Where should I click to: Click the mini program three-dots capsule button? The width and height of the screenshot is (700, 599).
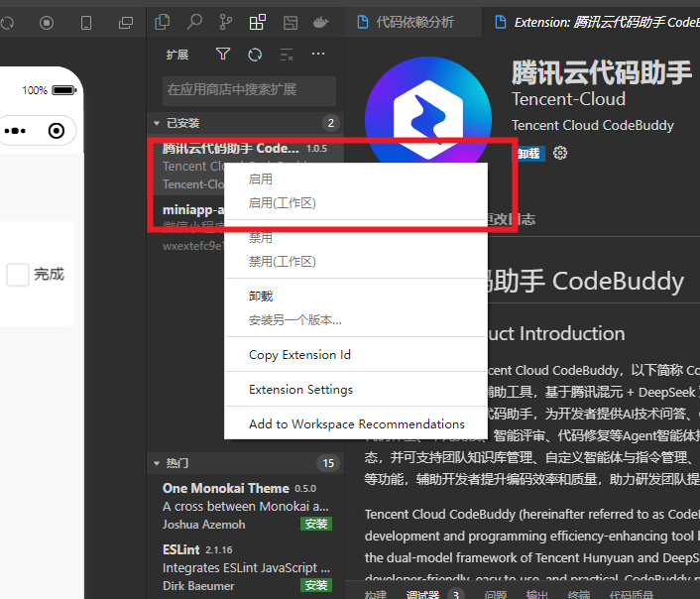pos(15,131)
